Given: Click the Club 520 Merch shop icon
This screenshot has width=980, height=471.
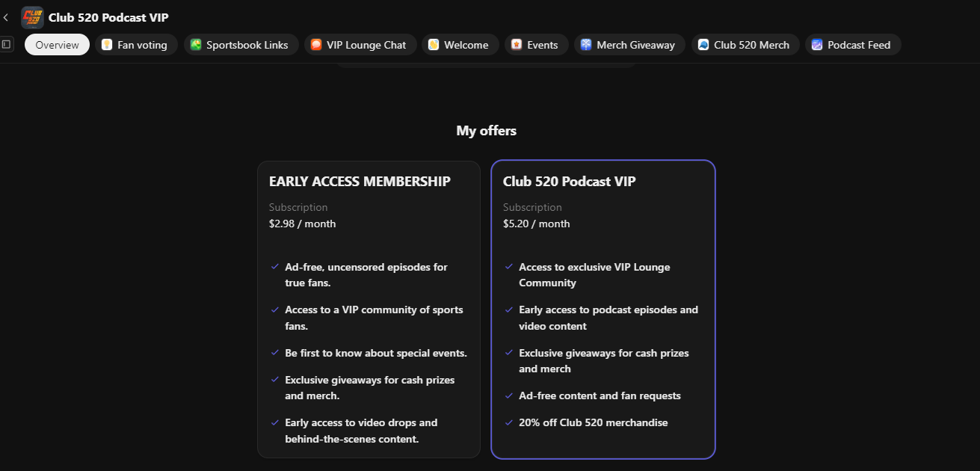Looking at the screenshot, I should coord(702,45).
